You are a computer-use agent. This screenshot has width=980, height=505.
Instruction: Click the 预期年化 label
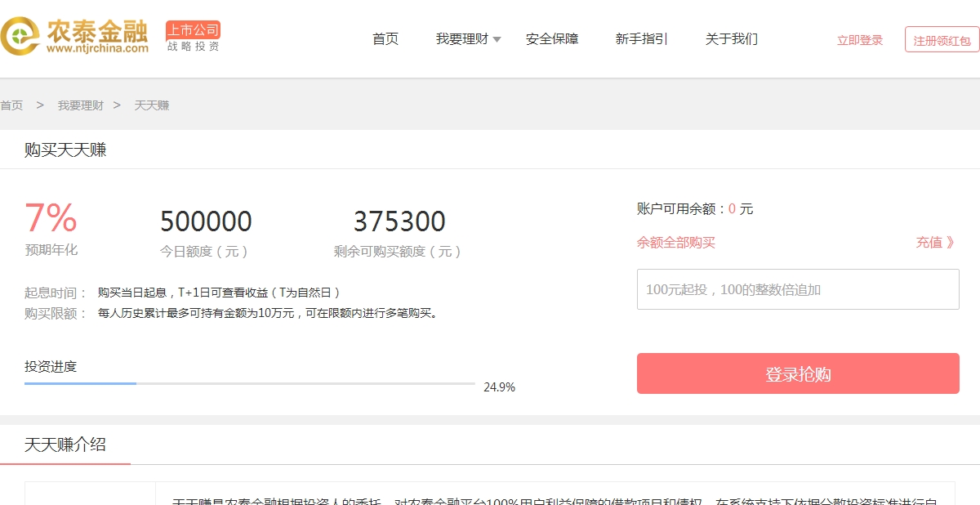click(51, 250)
